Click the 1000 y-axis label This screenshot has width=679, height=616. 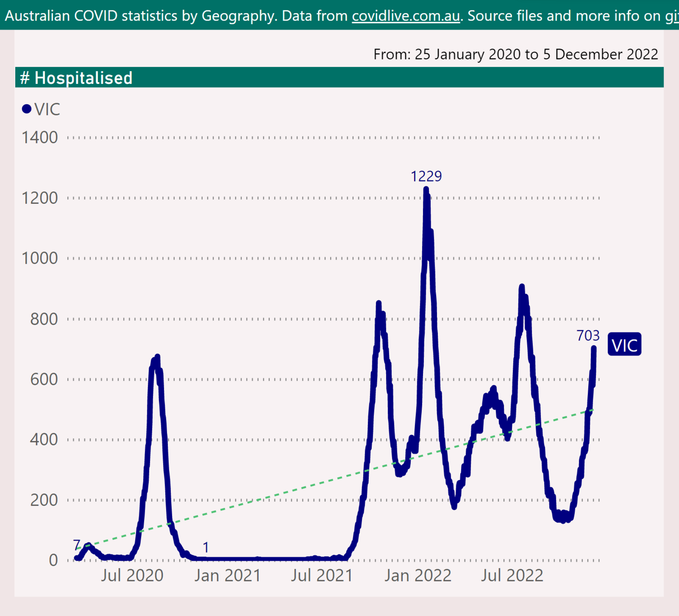point(40,258)
